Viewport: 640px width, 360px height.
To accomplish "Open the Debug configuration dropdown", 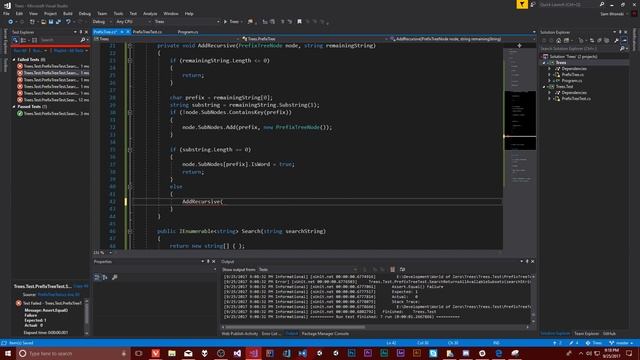I will [102, 22].
